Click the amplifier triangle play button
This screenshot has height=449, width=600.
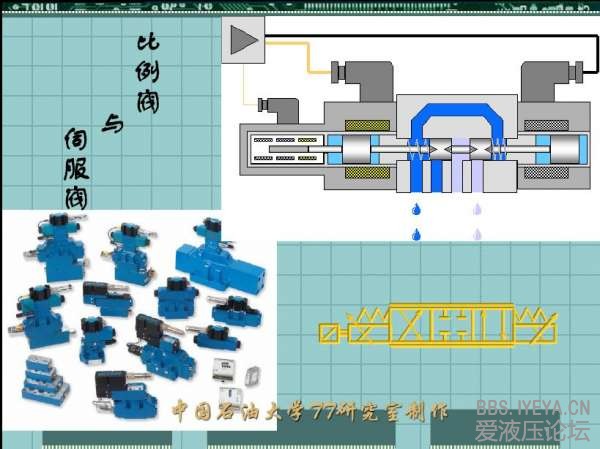tap(241, 40)
